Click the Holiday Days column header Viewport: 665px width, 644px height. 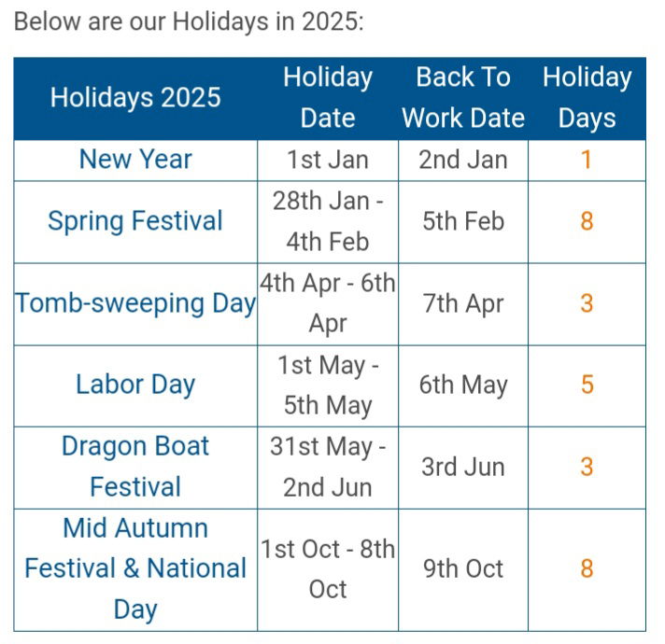[x=587, y=97]
